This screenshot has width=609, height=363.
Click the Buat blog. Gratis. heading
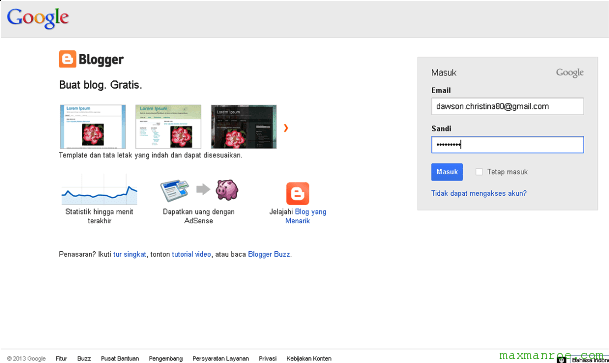coord(101,85)
